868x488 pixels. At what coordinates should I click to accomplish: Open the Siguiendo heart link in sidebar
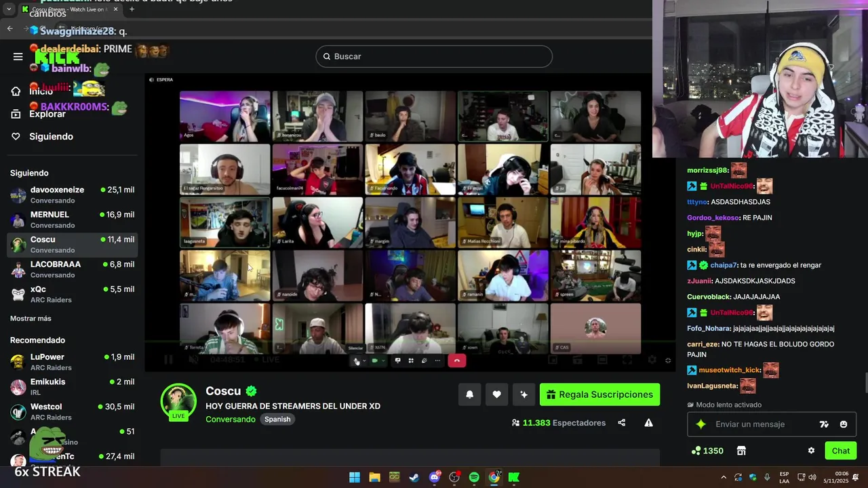pyautogui.click(x=42, y=136)
